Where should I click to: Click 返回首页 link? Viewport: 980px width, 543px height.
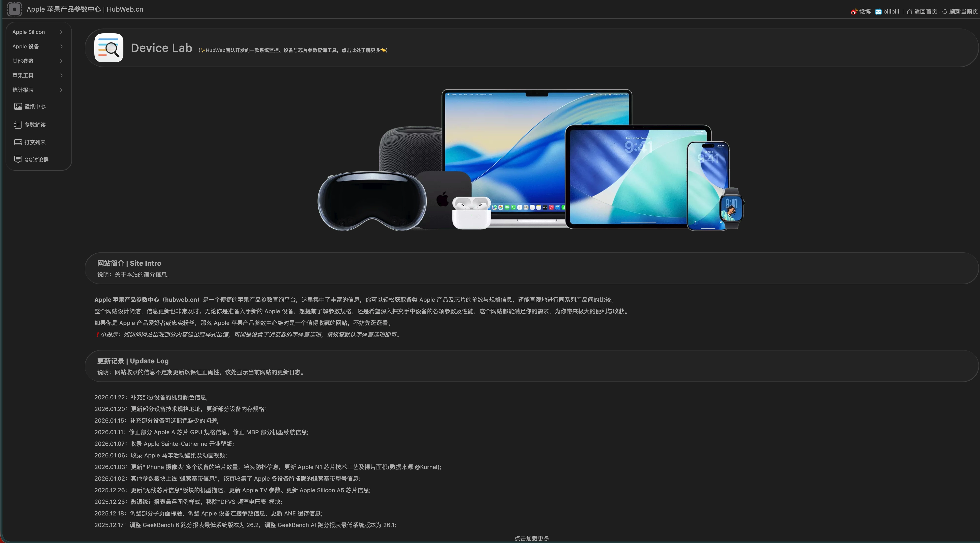(x=926, y=12)
